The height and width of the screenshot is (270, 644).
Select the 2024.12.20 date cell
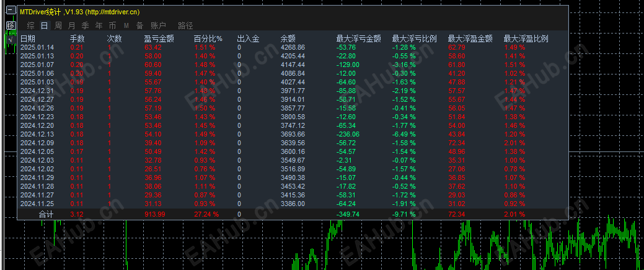pyautogui.click(x=37, y=125)
